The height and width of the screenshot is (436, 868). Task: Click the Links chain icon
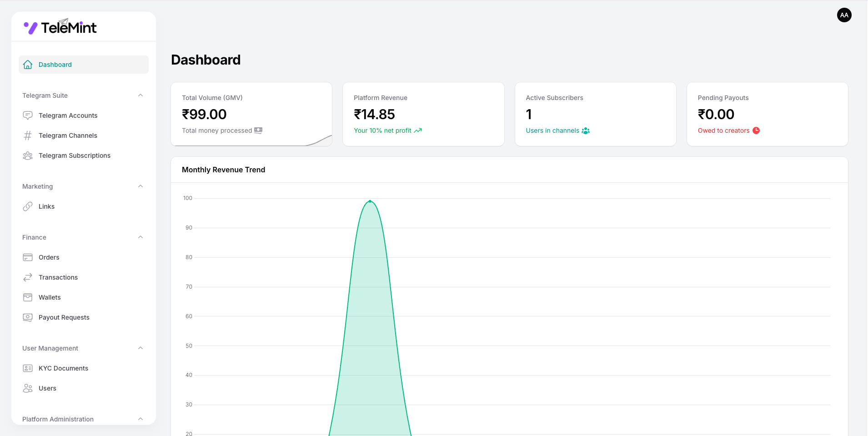(x=28, y=206)
